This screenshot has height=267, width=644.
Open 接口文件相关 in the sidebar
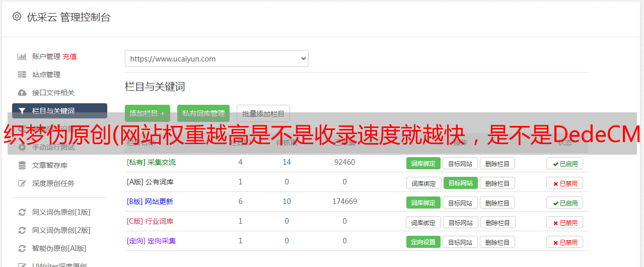pyautogui.click(x=53, y=93)
